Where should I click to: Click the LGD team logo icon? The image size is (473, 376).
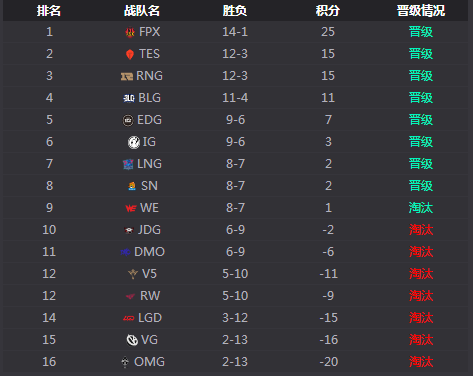[x=129, y=319]
